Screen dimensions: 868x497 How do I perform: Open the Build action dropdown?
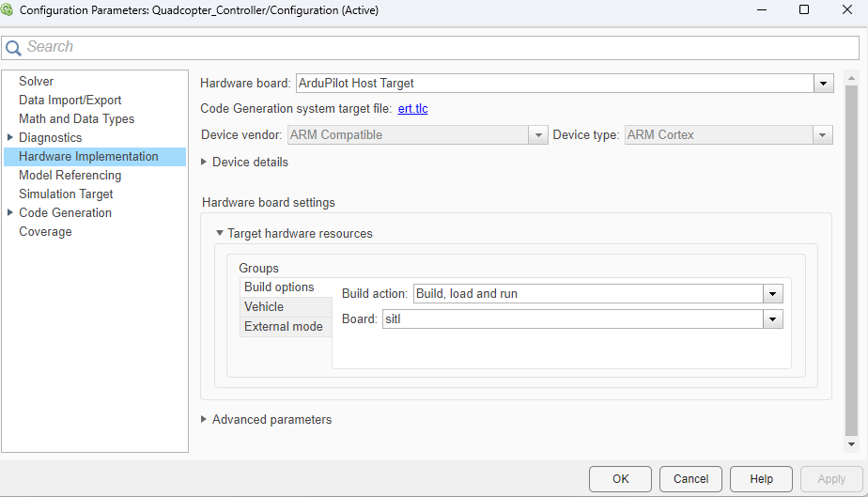tap(772, 294)
